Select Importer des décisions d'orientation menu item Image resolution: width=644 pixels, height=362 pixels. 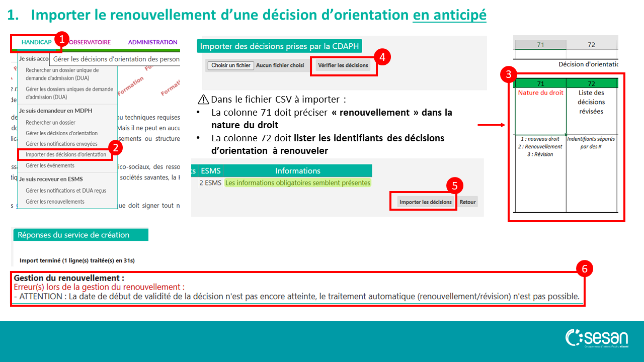[x=66, y=155]
